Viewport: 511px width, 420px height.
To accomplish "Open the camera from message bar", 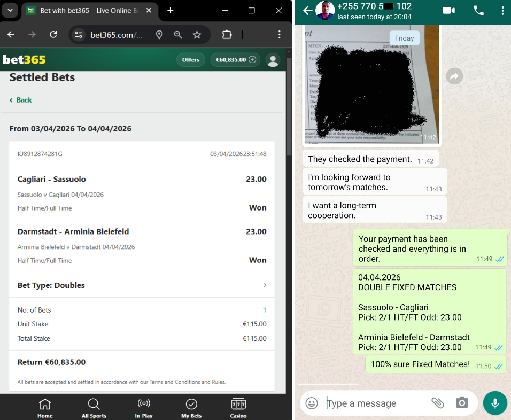I will pyautogui.click(x=462, y=403).
